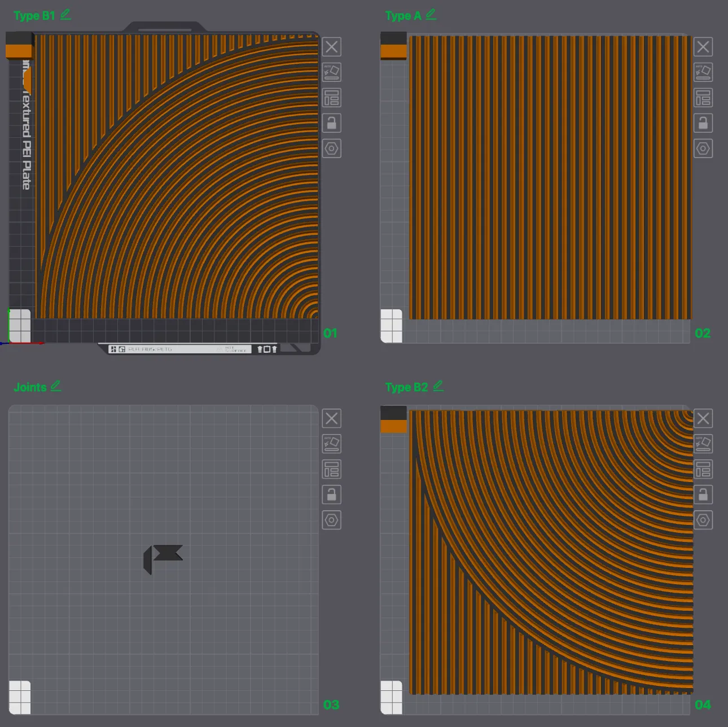Toggle the lock on the Type A plate
Viewport: 728px width, 727px height.
click(x=703, y=123)
